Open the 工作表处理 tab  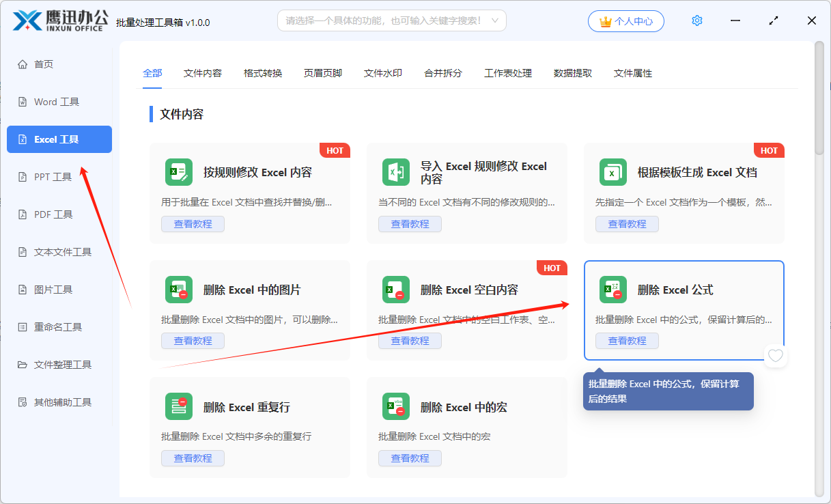point(509,72)
